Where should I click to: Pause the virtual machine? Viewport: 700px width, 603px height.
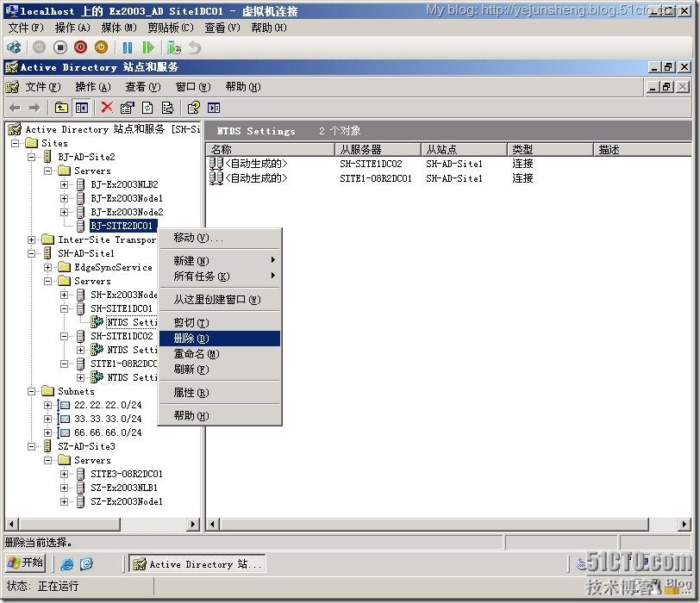tap(128, 47)
